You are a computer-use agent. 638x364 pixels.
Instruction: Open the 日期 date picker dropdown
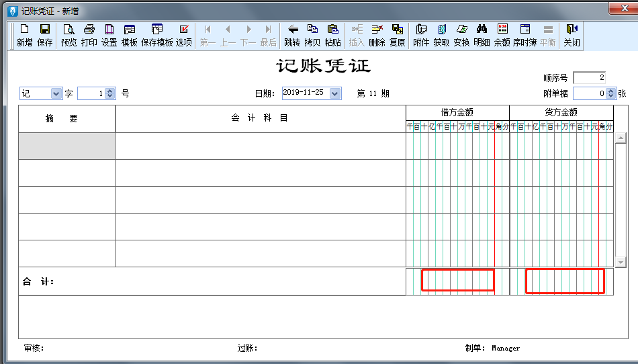tap(335, 93)
